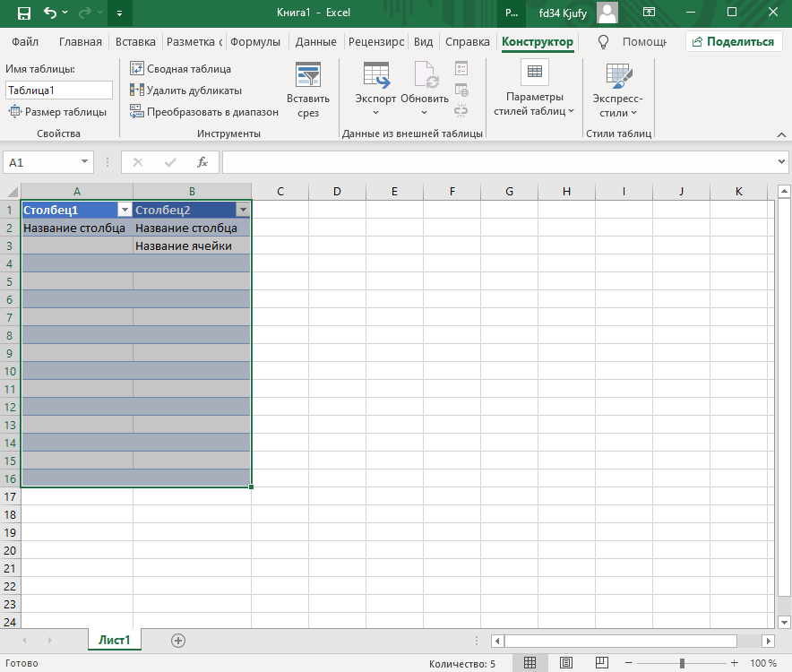Click Размер таблицы resize table

coord(57,112)
